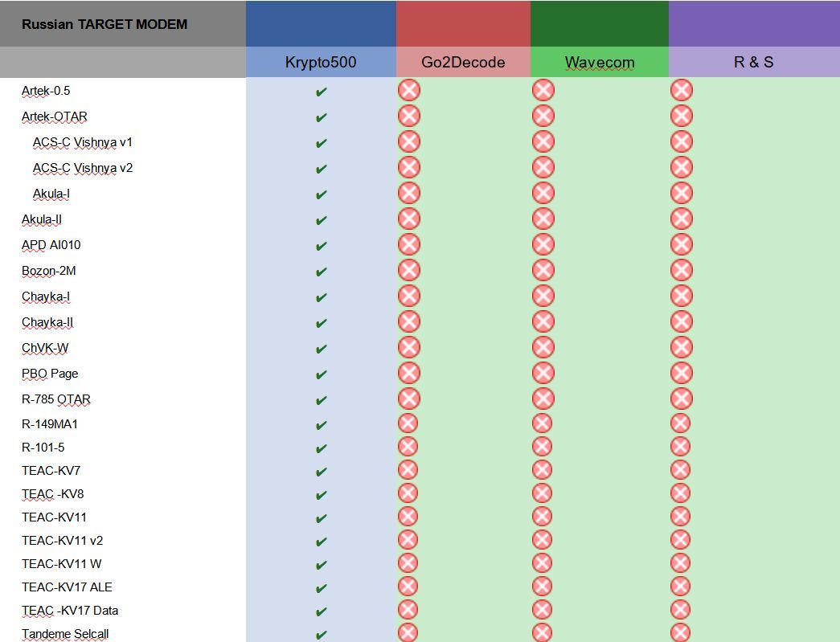The image size is (840, 642).
Task: Click the Go2Decode column header
Action: point(463,62)
